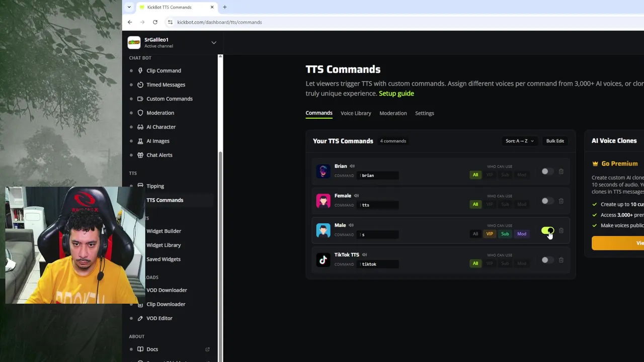Delete the Brian command trash icon
The height and width of the screenshot is (362, 644).
coord(561,171)
